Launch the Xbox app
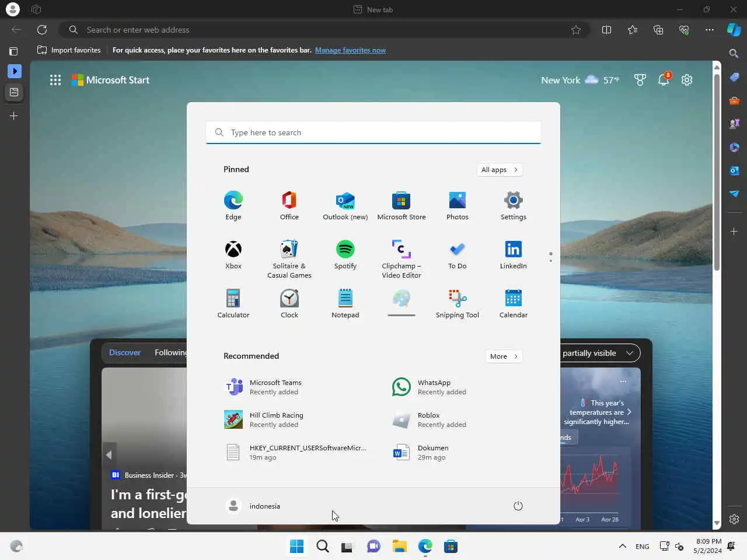 (x=233, y=255)
